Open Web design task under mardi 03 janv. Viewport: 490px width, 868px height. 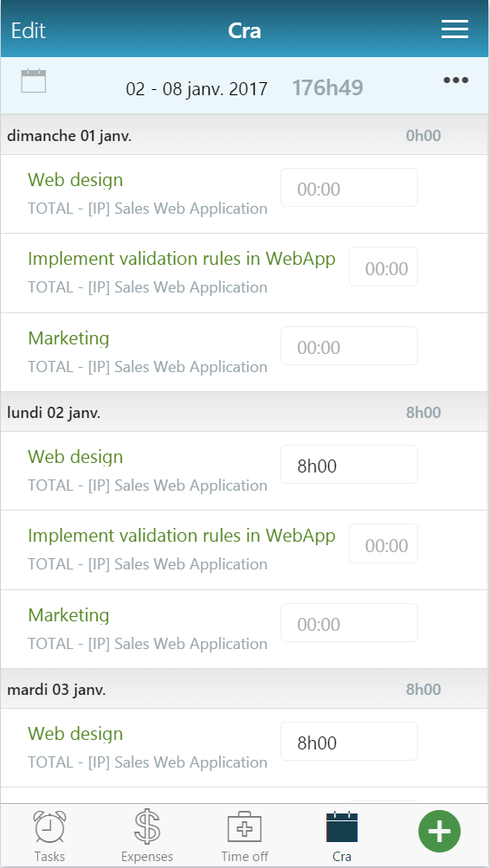(x=75, y=734)
